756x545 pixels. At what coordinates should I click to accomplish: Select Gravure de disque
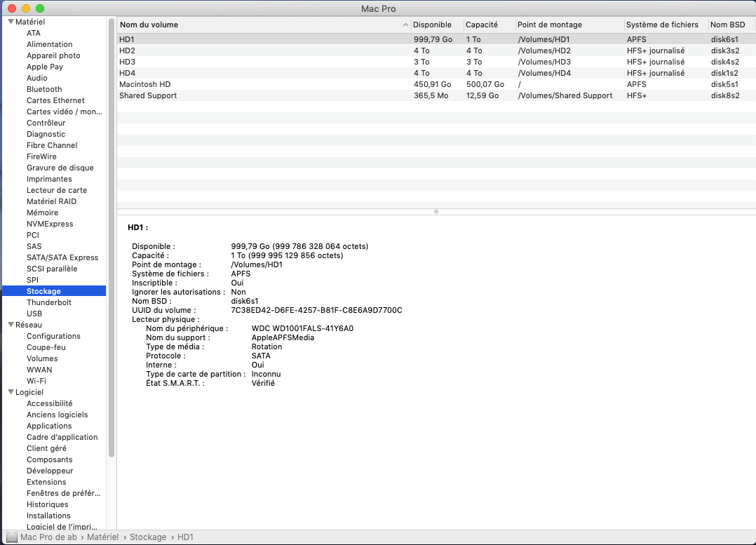tap(60, 168)
